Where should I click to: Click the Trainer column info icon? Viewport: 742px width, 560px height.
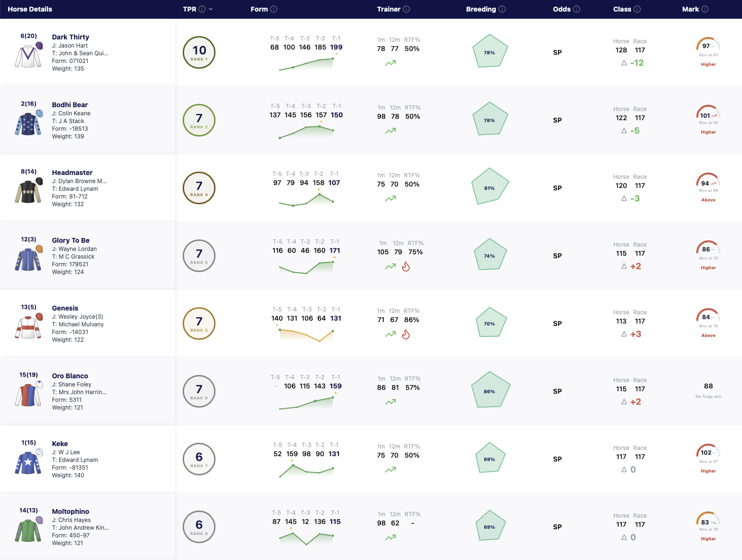(406, 9)
